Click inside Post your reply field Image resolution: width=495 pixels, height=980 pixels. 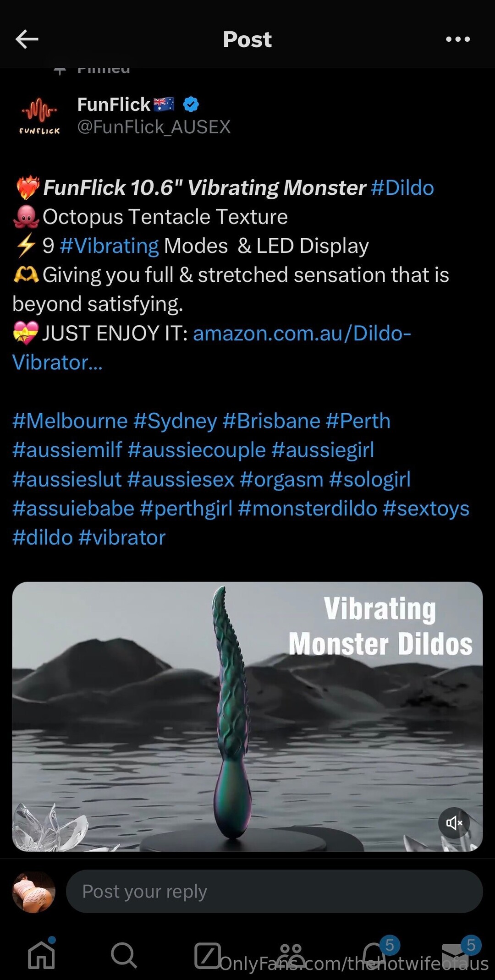[x=274, y=891]
